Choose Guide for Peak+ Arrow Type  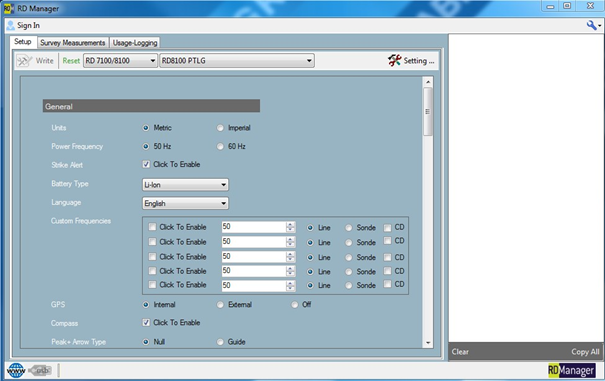pyautogui.click(x=220, y=342)
